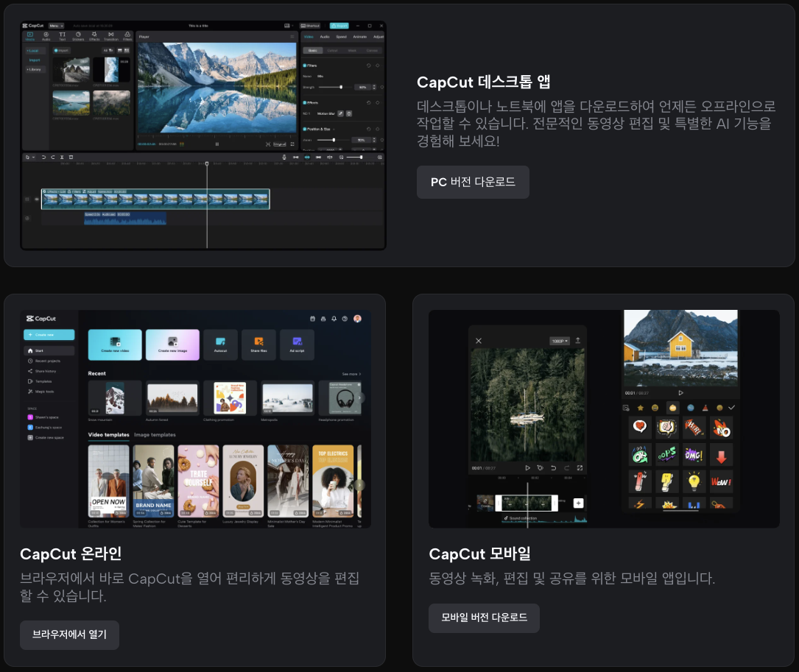This screenshot has width=799, height=672.
Task: Click the Shortcut button in desktop title bar
Action: pos(310,26)
